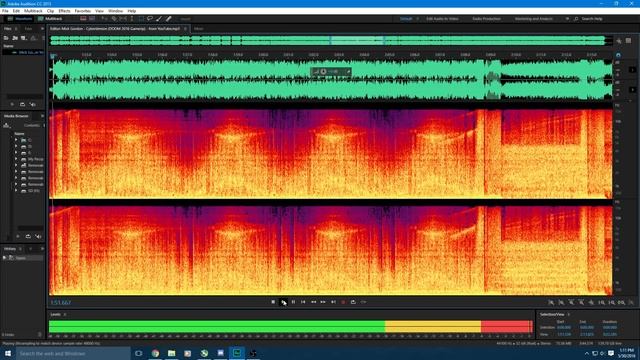Toggle the spectral frequency display
This screenshot has height=360, width=640.
pos(83,19)
